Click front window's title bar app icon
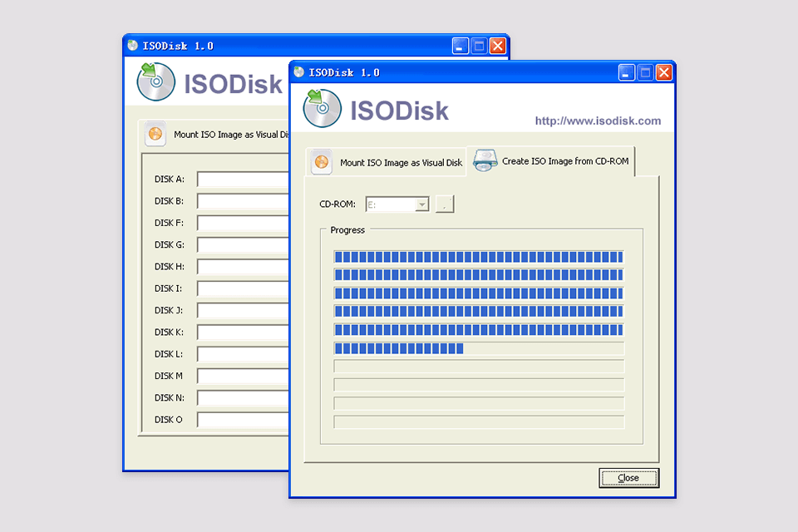Viewport: 798px width, 532px height. [298, 72]
